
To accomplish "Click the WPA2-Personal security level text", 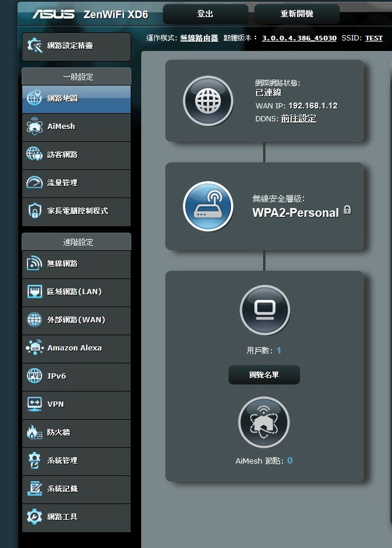I will coord(295,213).
